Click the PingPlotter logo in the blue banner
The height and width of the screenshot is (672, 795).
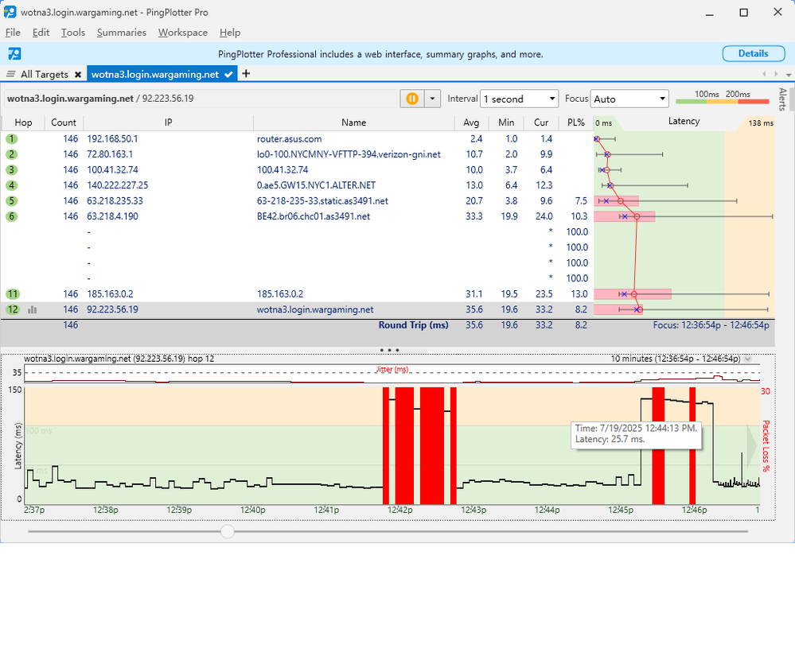[14, 54]
